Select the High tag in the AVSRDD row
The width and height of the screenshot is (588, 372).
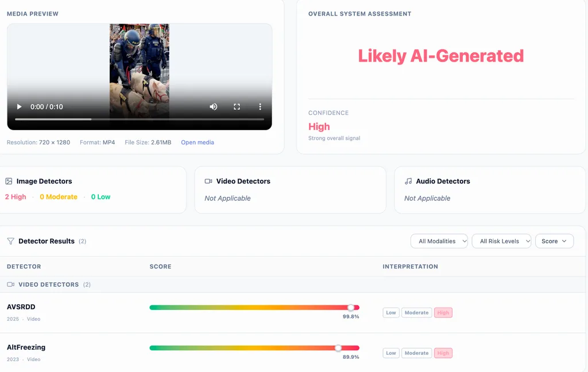pos(443,313)
